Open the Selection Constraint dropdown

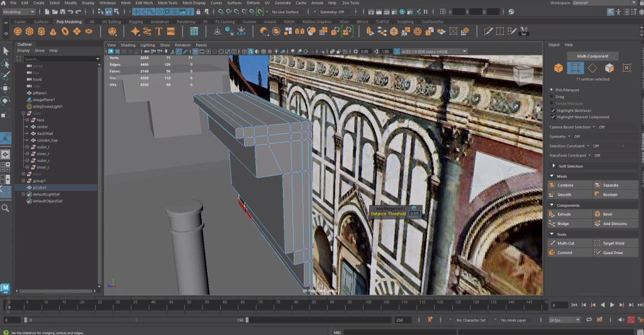pyautogui.click(x=588, y=146)
